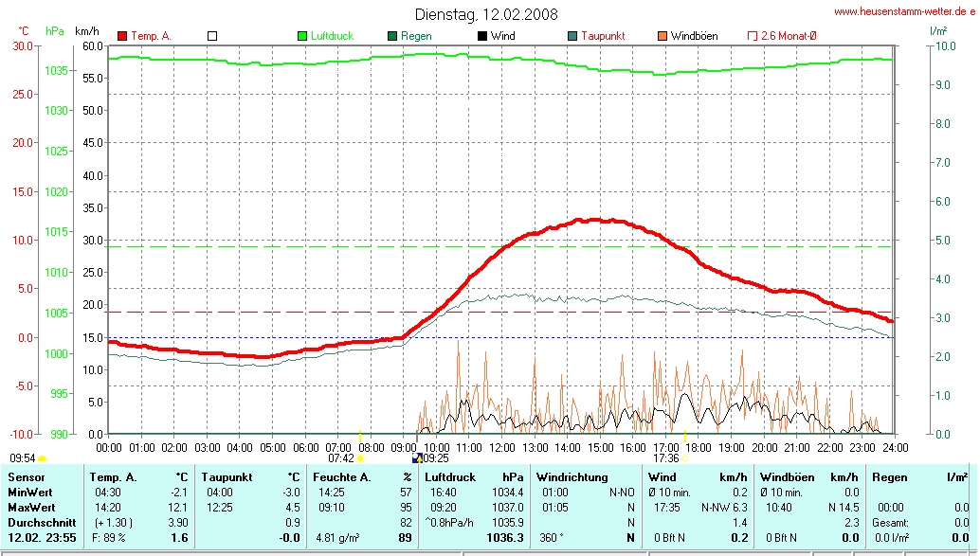Click the red Temp. A. legend swatch

122,36
